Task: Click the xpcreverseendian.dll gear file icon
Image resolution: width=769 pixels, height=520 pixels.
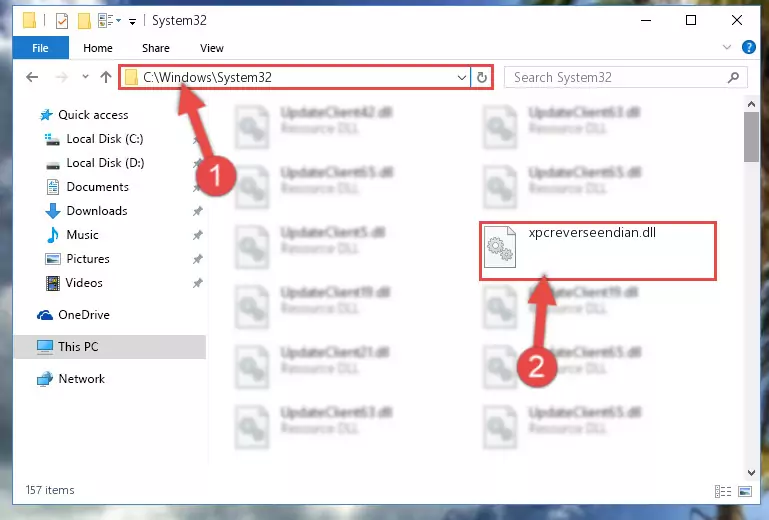Action: (x=500, y=247)
